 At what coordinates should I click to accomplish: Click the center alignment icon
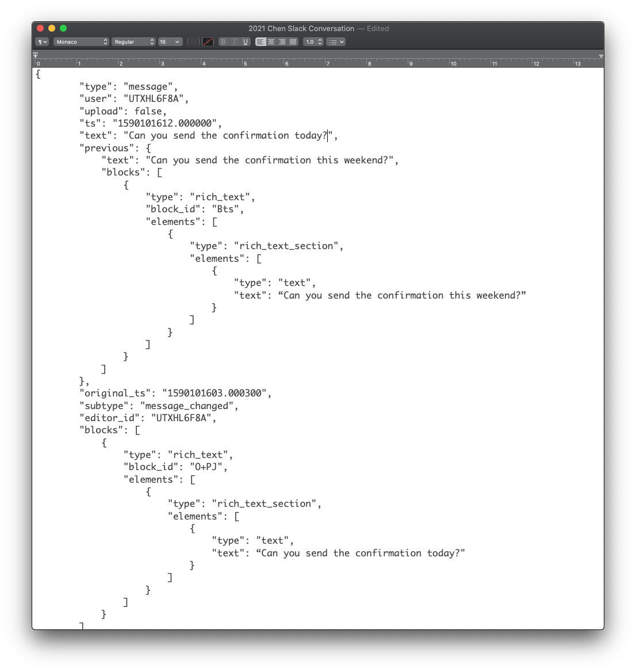click(271, 41)
